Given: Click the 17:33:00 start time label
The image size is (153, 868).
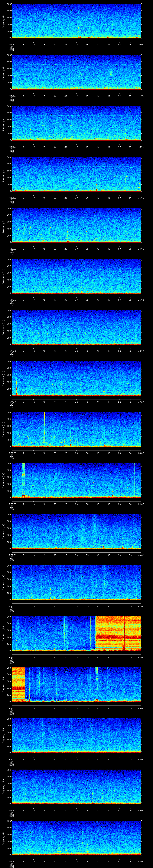Looking at the screenshot, I should point(12,249).
